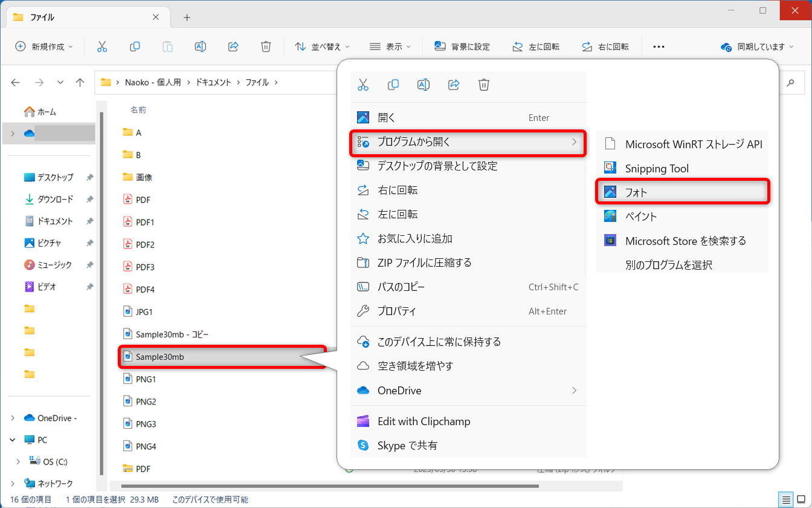
Task: Click the cut icon in context menu
Action: 363,85
